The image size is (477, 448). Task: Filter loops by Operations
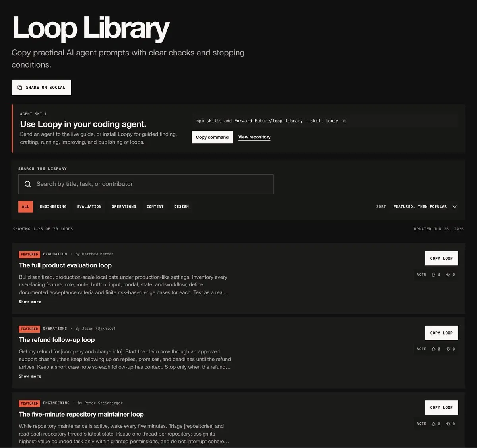[124, 206]
